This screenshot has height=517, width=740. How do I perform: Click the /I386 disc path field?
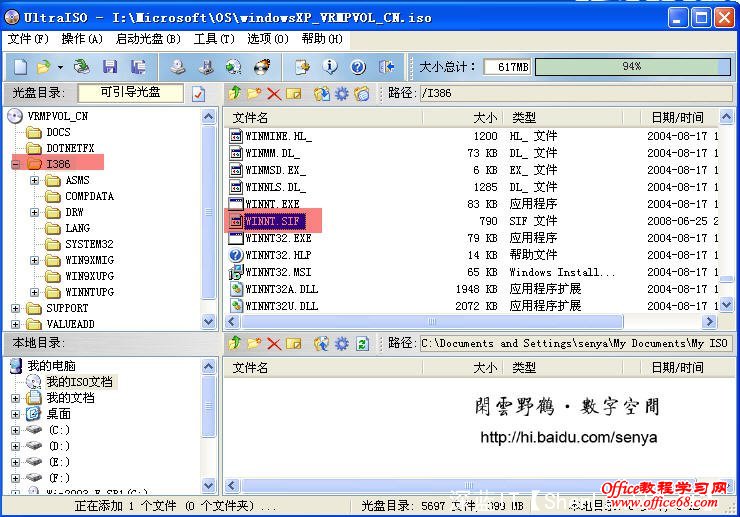[576, 93]
